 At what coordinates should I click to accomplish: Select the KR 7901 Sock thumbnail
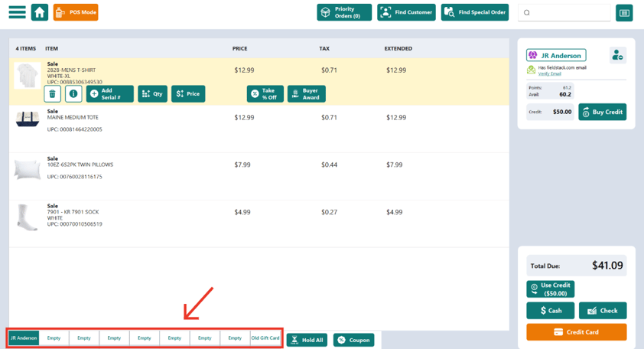pos(27,217)
